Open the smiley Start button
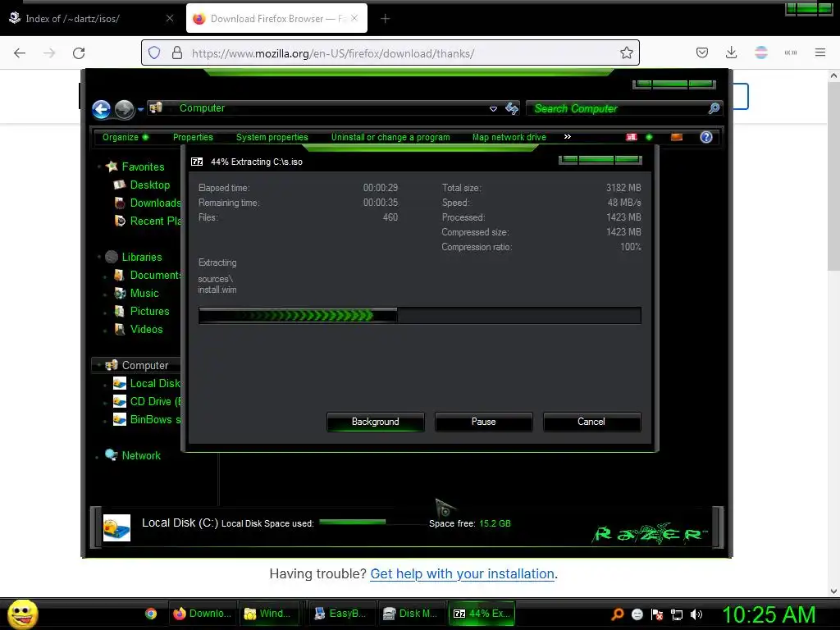 click(x=23, y=614)
